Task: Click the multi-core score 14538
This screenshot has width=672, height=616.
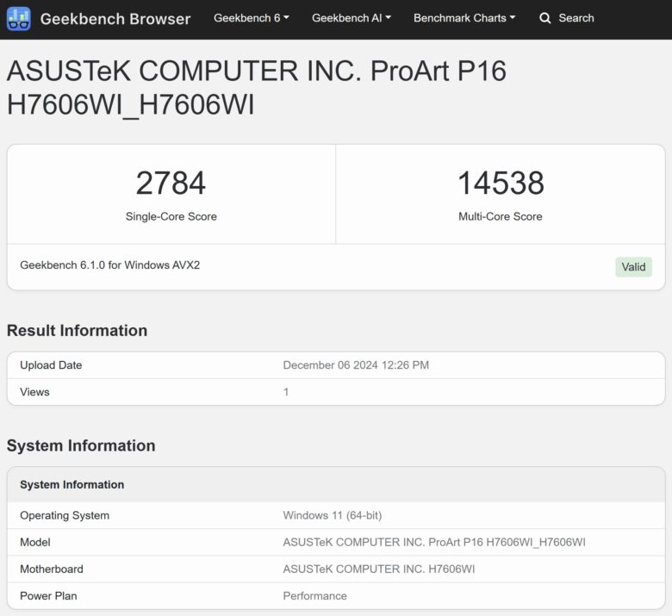Action: click(501, 183)
